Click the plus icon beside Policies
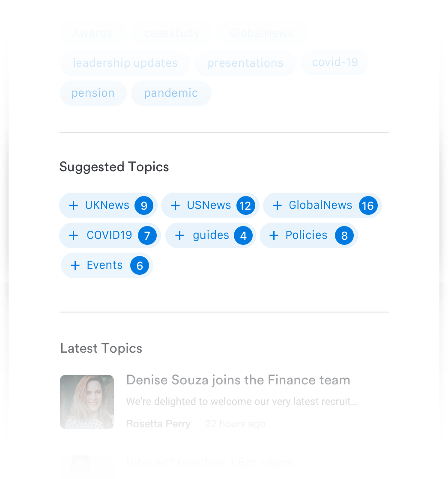The height and width of the screenshot is (479, 448). 274,235
